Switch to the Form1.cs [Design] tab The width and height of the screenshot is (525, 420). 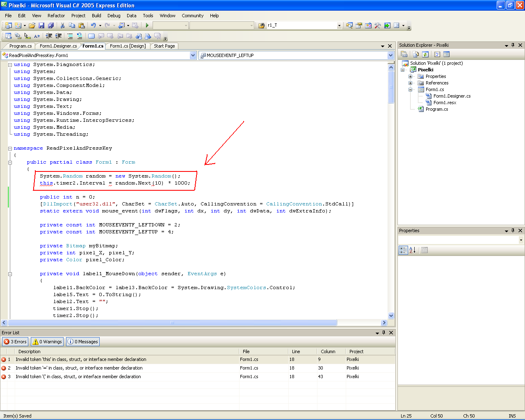click(x=128, y=46)
